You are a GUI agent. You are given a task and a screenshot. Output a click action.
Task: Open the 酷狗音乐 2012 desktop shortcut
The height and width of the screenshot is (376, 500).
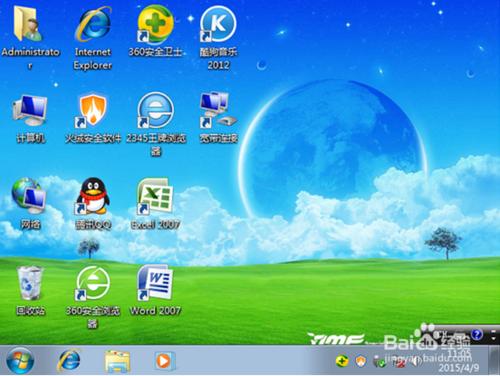click(218, 37)
